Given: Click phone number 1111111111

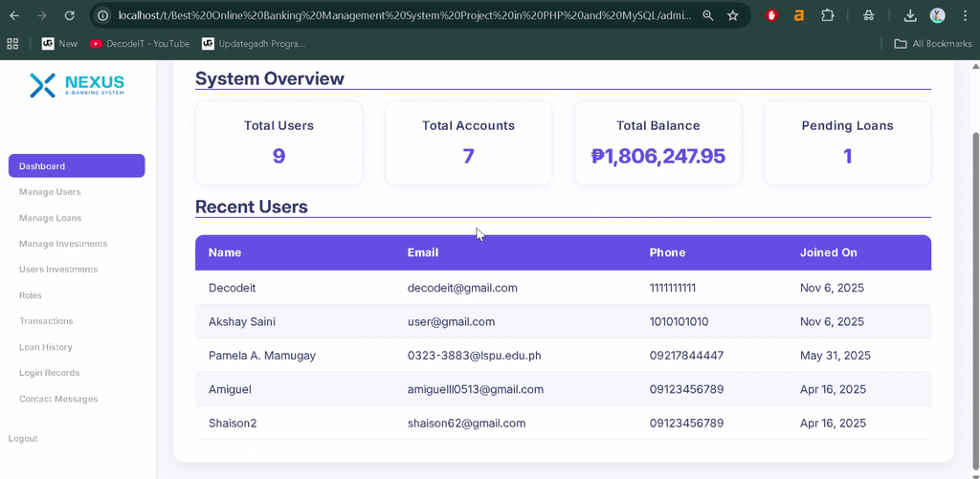Looking at the screenshot, I should 673,288.
